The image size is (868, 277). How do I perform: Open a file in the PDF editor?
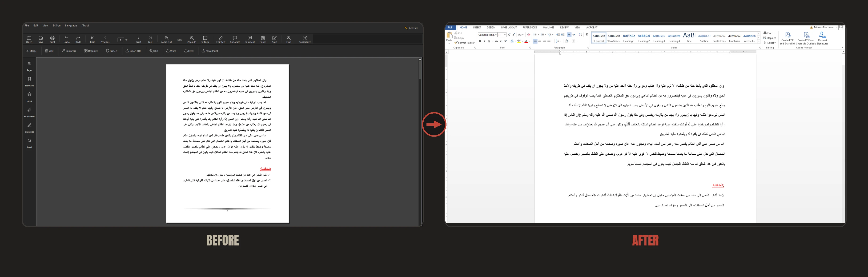pos(29,40)
